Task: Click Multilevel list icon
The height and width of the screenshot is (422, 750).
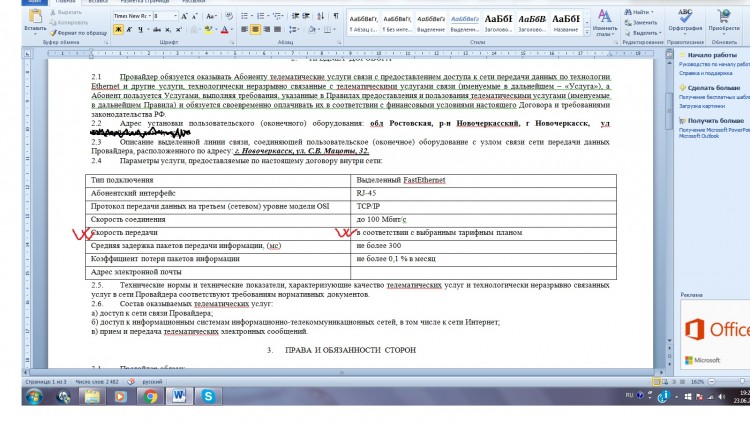Action: coord(277,16)
